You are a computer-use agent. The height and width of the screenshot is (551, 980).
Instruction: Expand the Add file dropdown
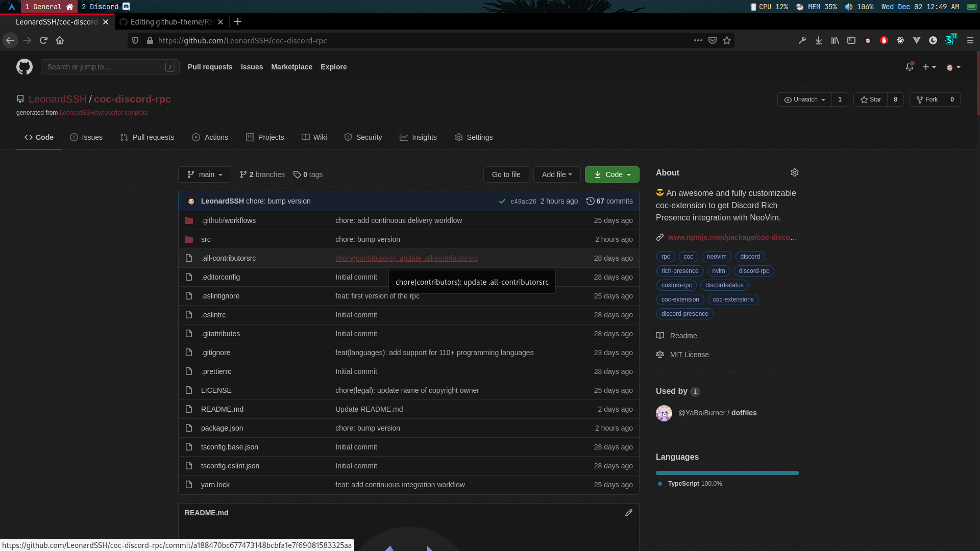point(556,174)
